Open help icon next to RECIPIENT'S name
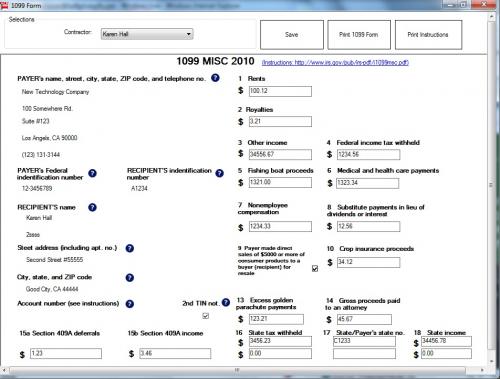Viewport: 500px width, 379px height. click(92, 207)
